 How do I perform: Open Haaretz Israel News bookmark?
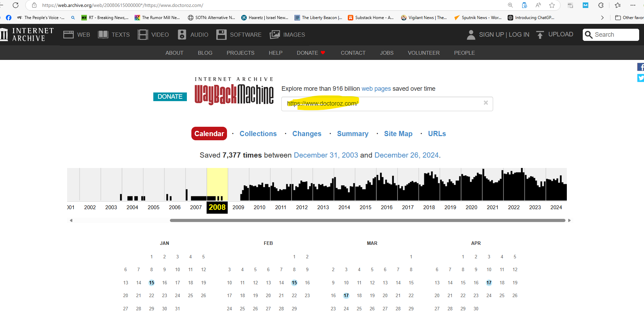(265, 18)
